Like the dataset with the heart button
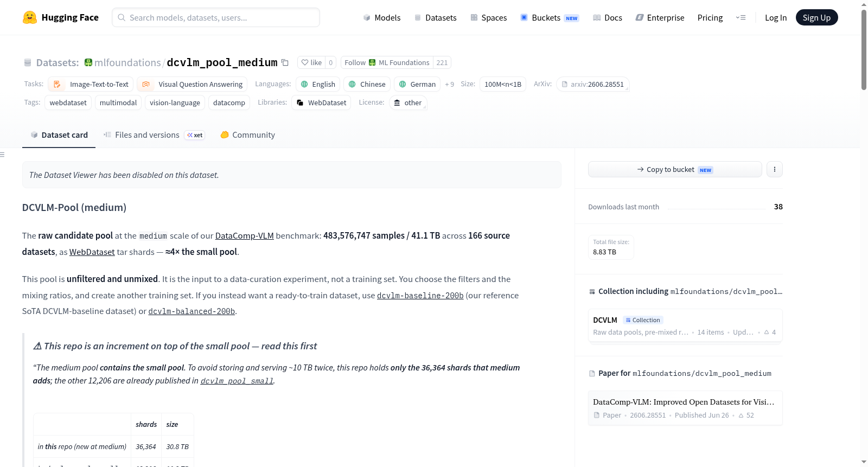The image size is (868, 467). (x=311, y=62)
